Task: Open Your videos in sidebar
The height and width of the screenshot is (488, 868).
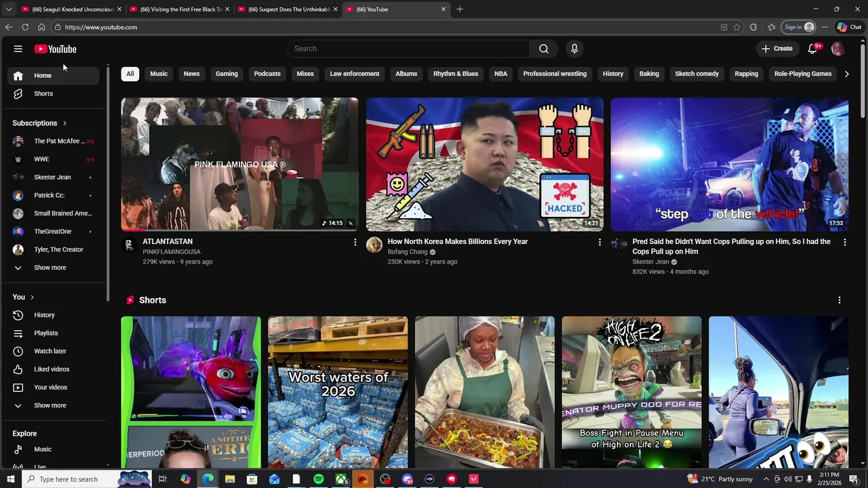Action: pyautogui.click(x=54, y=388)
